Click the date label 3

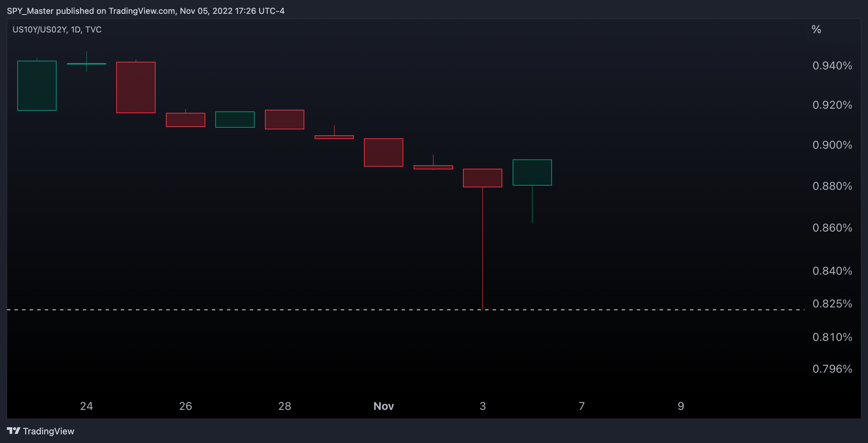[483, 406]
